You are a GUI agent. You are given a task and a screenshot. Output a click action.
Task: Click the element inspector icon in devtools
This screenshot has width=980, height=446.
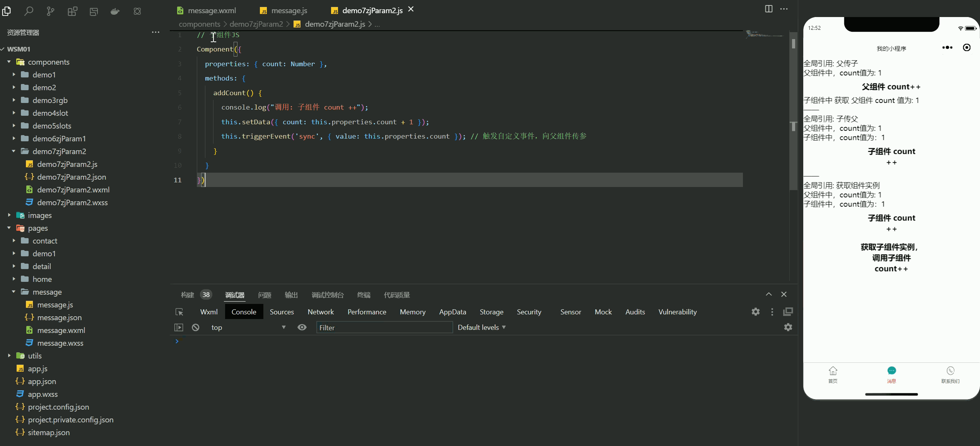click(x=179, y=312)
